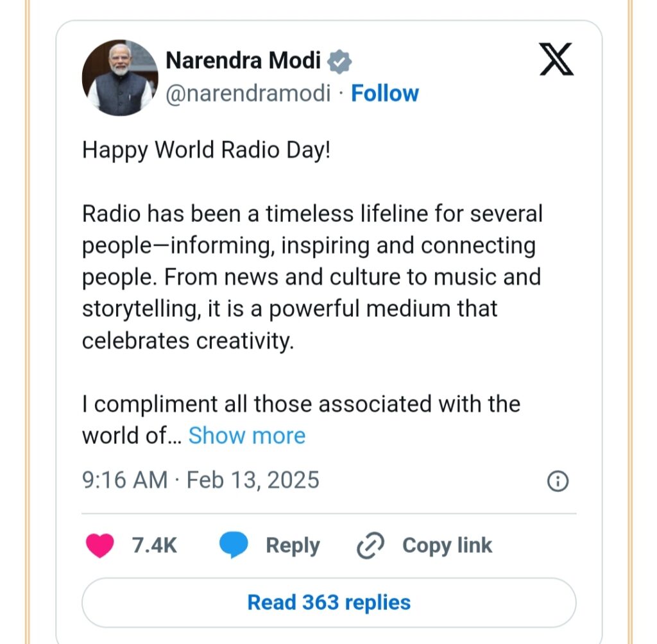This screenshot has height=644, width=657.
Task: Expand the tweet with Show more
Action: pyautogui.click(x=247, y=436)
